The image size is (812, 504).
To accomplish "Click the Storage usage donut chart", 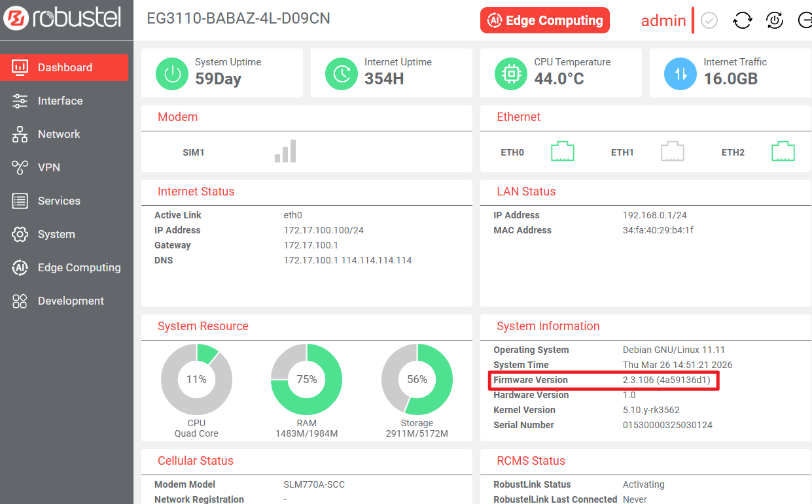I will click(x=417, y=380).
